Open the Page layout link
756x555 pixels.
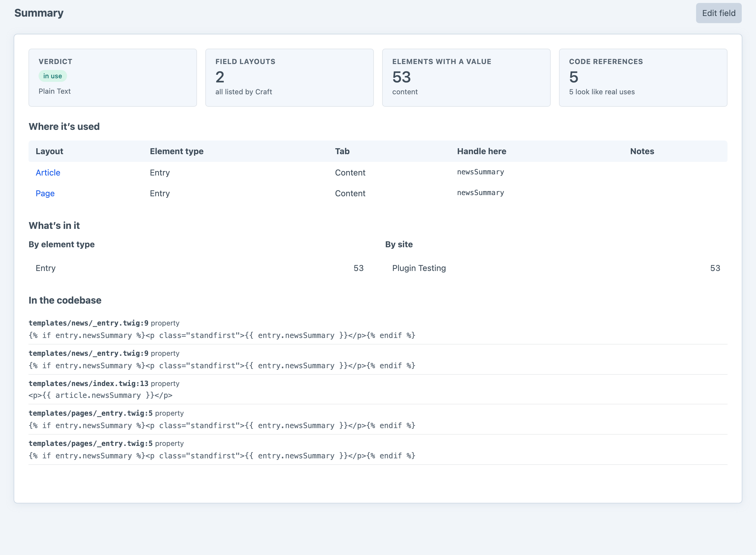click(45, 194)
